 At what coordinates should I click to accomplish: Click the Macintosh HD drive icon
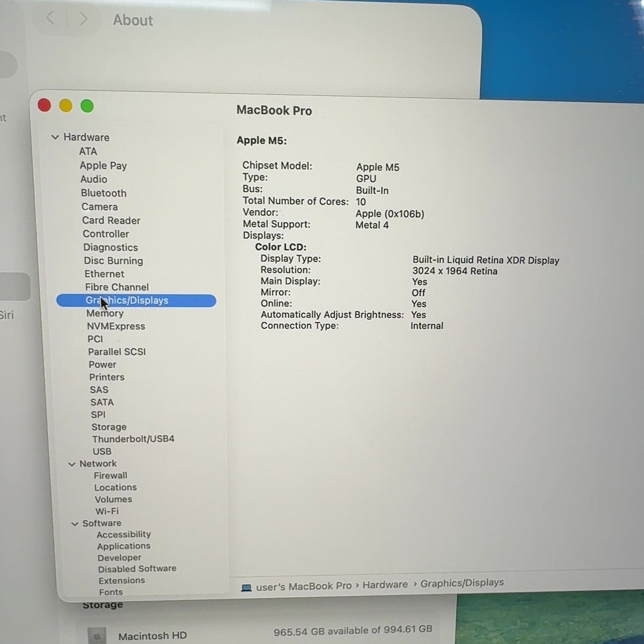97,636
